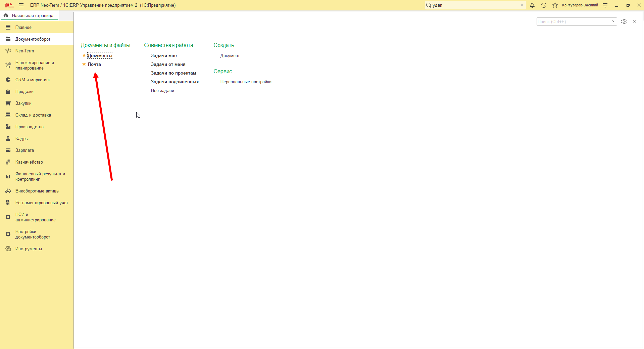
Task: Open the Инструменты section
Action: [x=37, y=249]
